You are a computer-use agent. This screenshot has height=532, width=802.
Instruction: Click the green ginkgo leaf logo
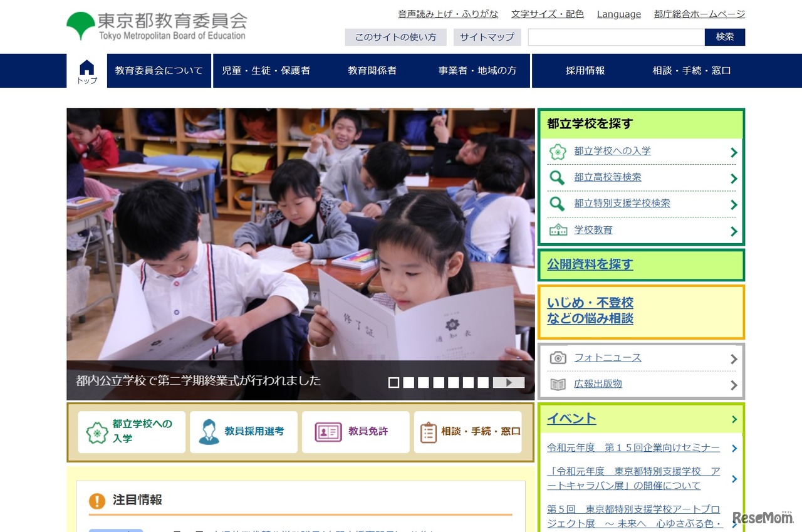pos(81,26)
